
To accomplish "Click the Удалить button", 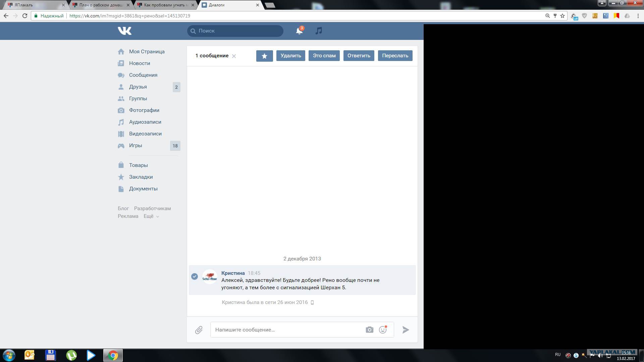I will point(291,56).
